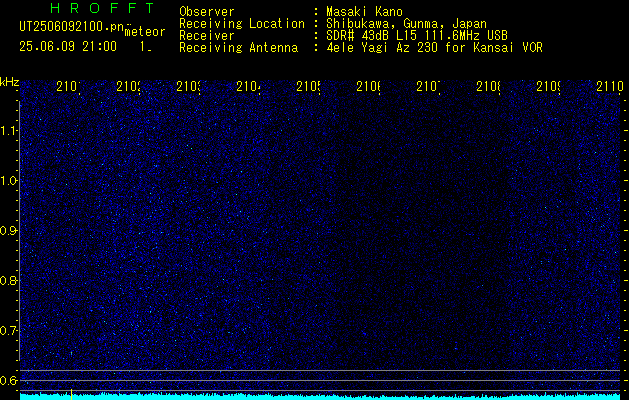Viewport: 629px width, 400px height.
Task: Click the 2105 time axis label
Action: click(x=308, y=87)
